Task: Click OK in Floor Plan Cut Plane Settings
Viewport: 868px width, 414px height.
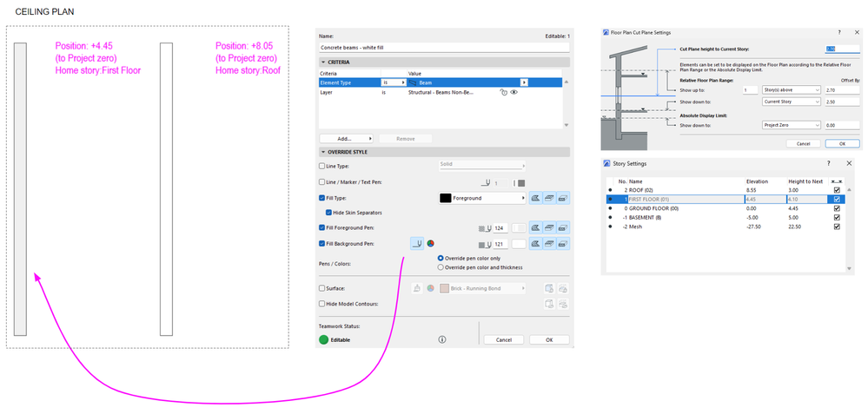Action: point(843,143)
